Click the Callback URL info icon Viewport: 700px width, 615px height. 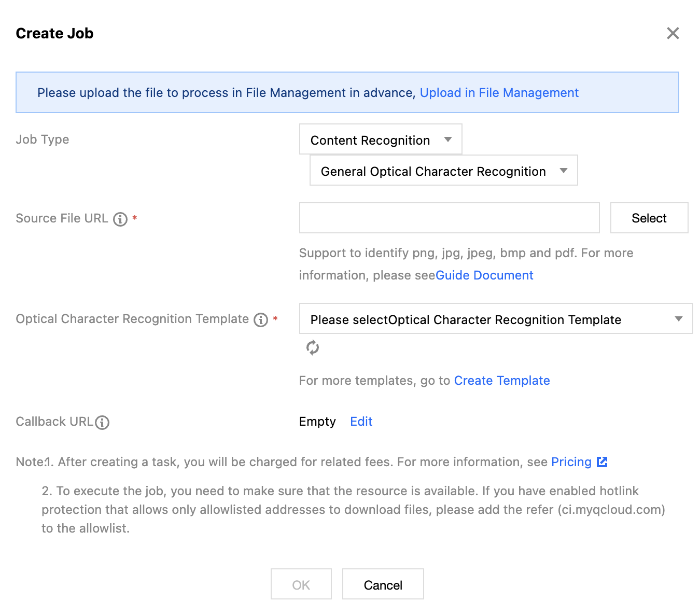[x=103, y=423]
